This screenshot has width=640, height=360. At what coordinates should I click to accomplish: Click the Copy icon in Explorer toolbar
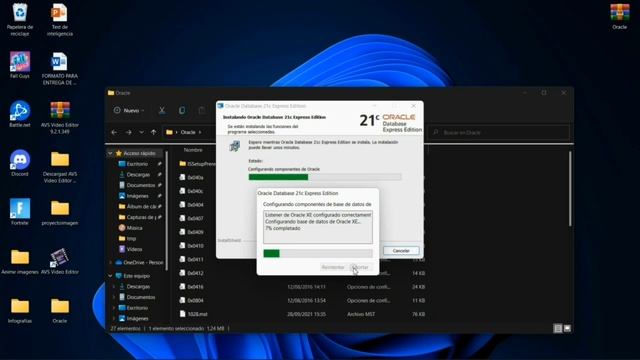tap(182, 110)
